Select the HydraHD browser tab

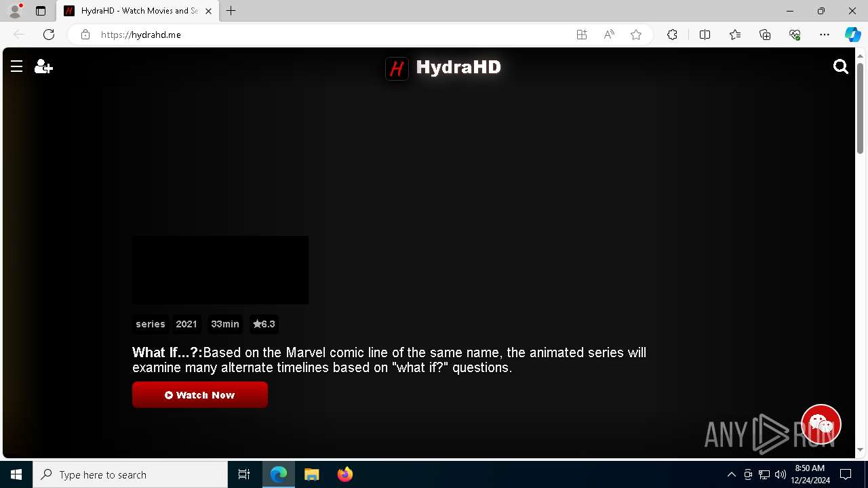tap(138, 11)
